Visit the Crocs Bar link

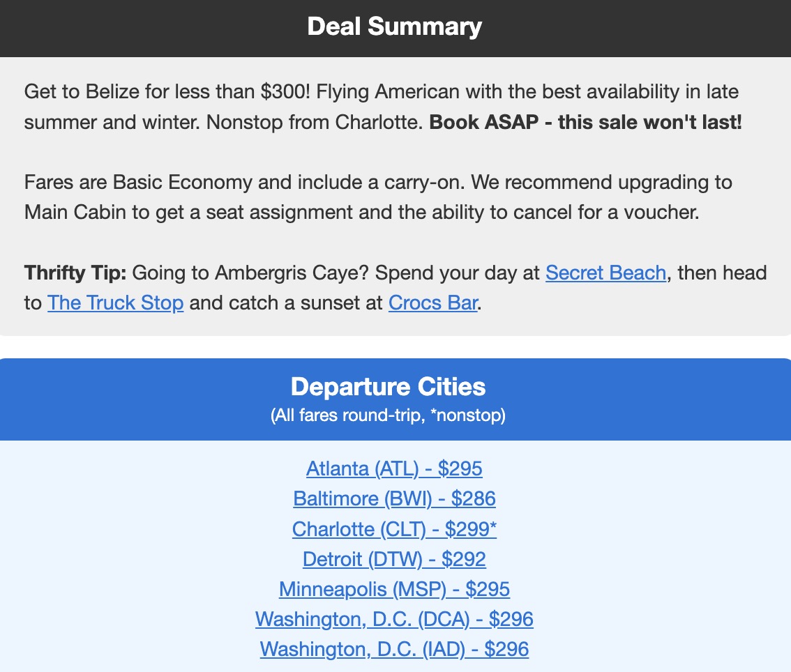pyautogui.click(x=432, y=303)
